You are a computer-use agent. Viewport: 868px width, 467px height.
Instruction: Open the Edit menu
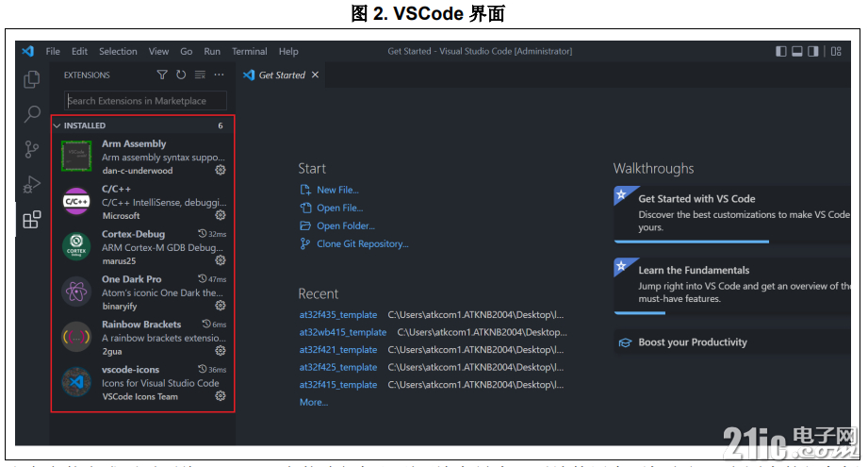point(80,51)
